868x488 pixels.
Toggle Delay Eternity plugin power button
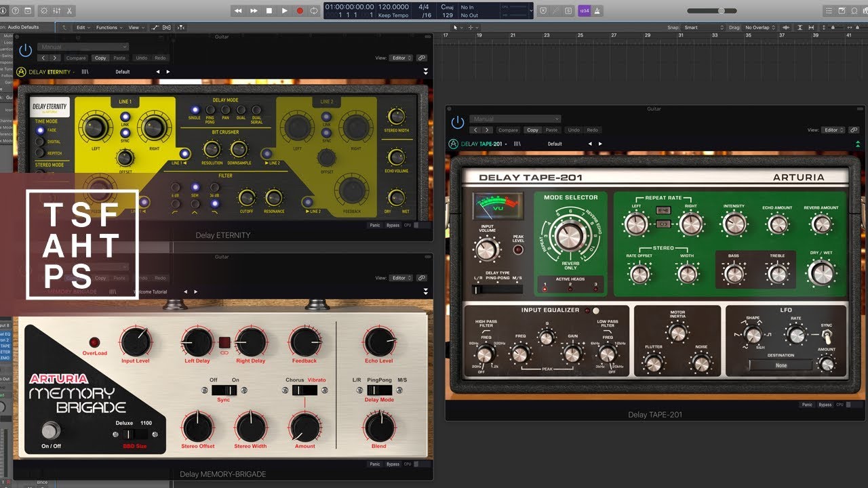pyautogui.click(x=26, y=51)
